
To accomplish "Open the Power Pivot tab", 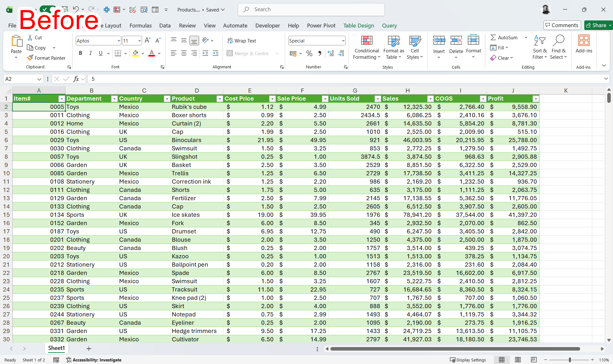I will [x=321, y=26].
